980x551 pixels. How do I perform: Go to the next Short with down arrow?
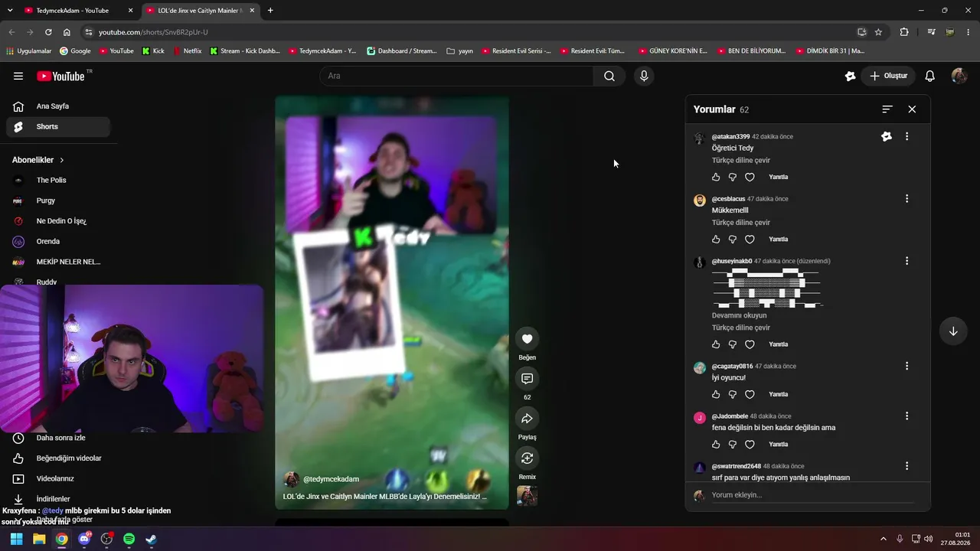click(x=953, y=331)
